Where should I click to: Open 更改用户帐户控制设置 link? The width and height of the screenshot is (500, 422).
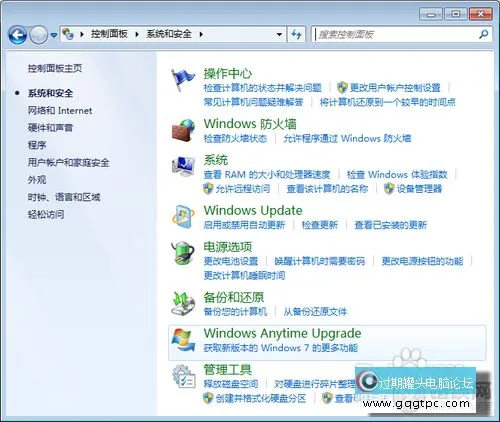coord(395,88)
